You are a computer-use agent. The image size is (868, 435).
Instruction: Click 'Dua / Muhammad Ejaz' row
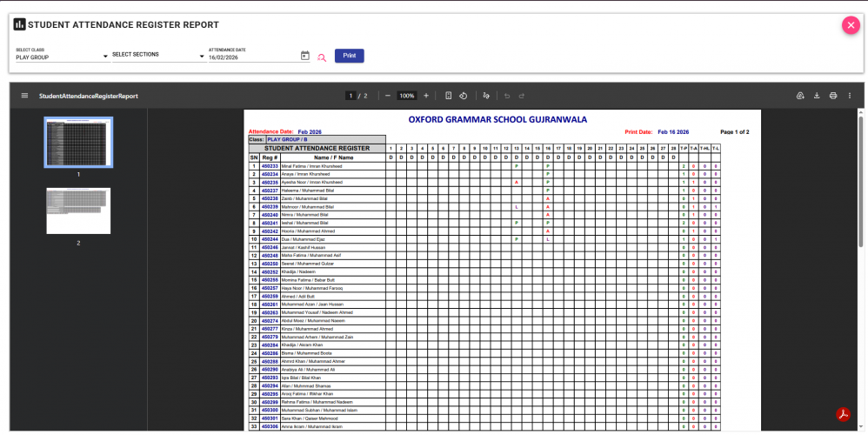(x=484, y=239)
